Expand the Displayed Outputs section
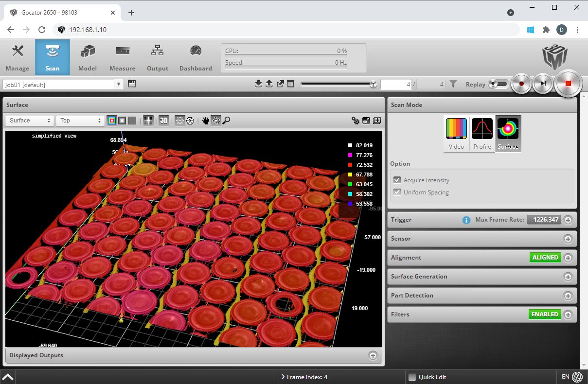 pos(373,355)
